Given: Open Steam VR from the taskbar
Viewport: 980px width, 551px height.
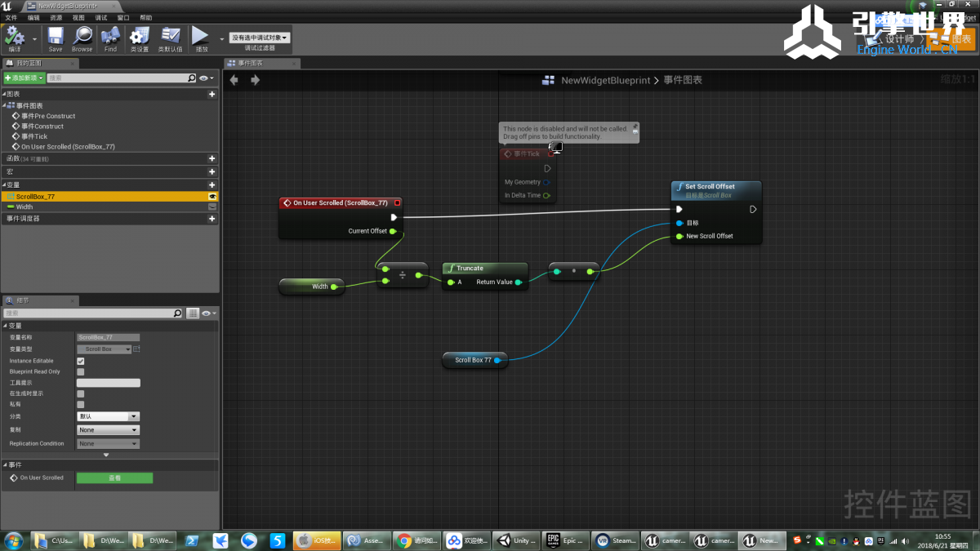Looking at the screenshot, I should tap(614, 540).
